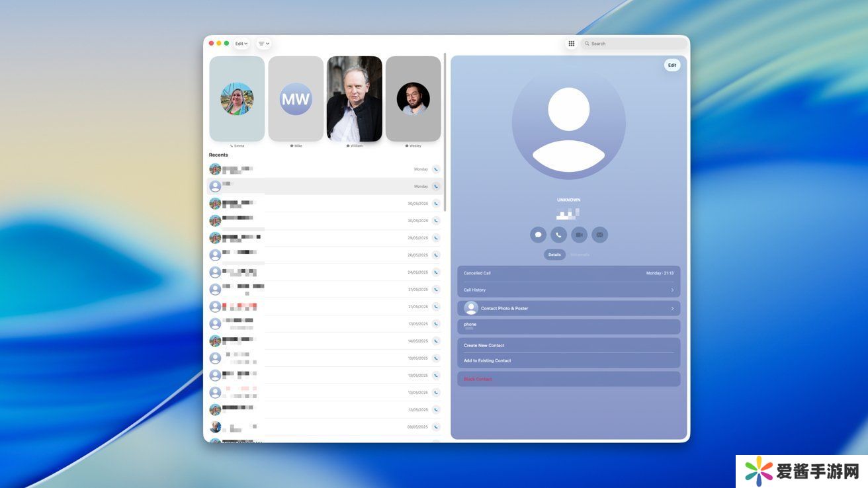Start a video call with the camera icon

point(579,235)
